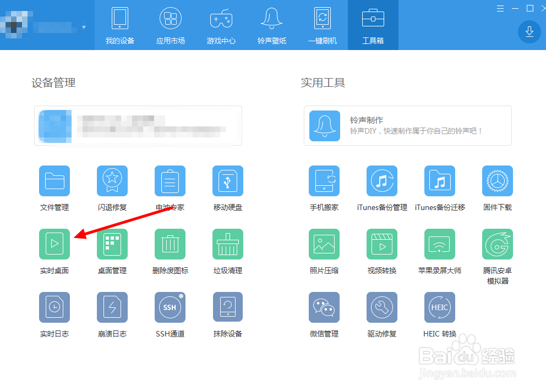This screenshot has height=392, width=546.
Task: Open the 桌面管理 desktop manager
Action: (112, 244)
